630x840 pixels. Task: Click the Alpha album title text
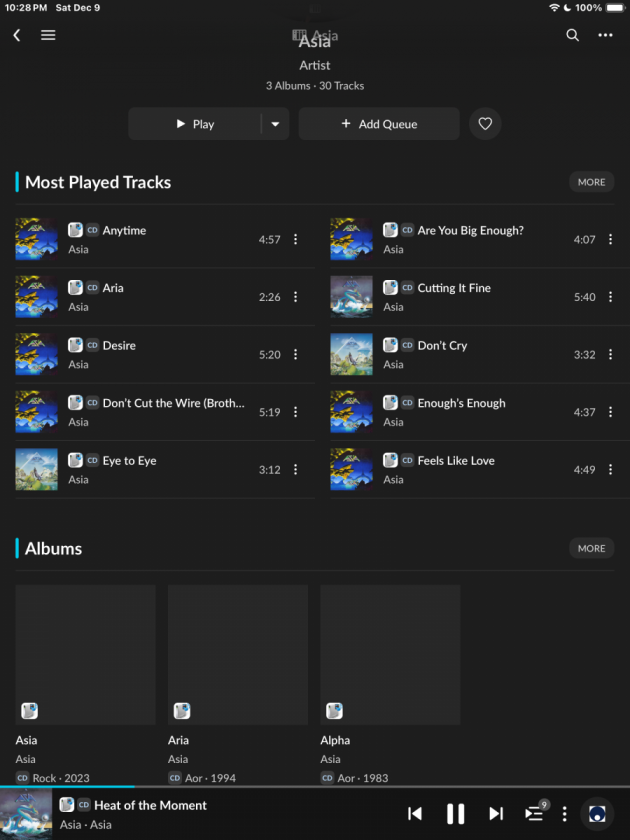click(x=335, y=740)
